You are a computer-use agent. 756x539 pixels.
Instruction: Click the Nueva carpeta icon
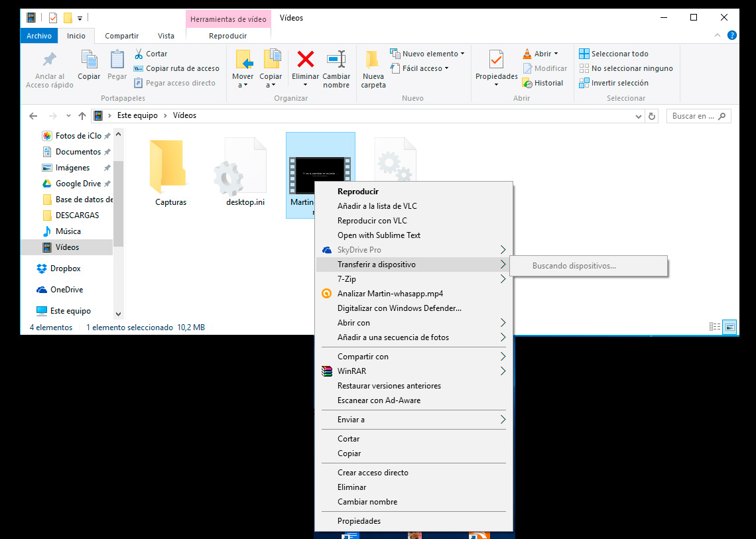point(373,61)
